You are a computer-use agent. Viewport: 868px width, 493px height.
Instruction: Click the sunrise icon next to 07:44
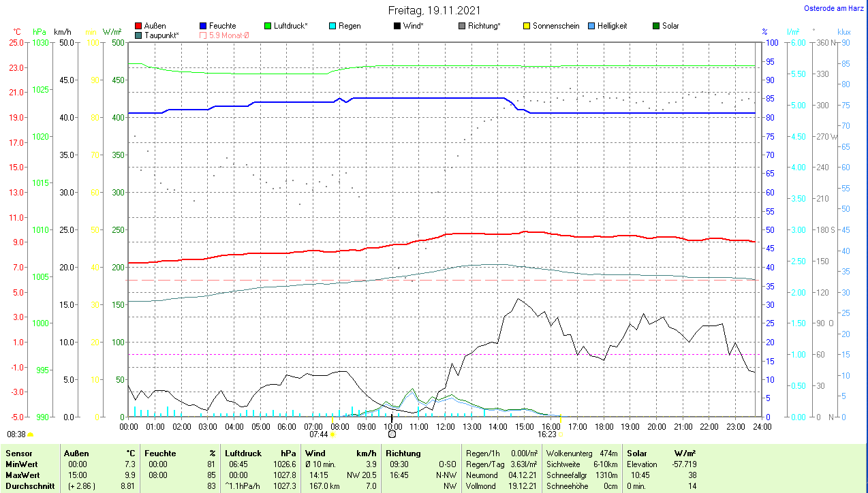(332, 434)
